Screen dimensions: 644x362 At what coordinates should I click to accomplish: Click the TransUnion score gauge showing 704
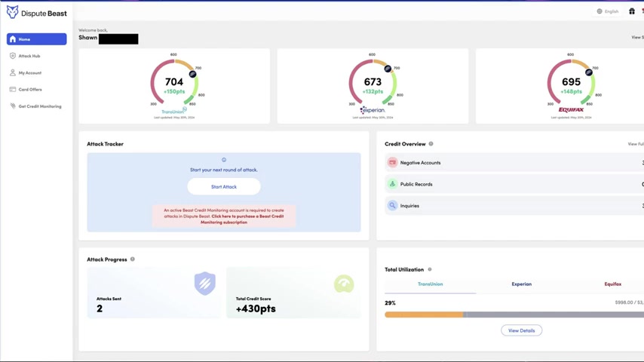click(174, 82)
